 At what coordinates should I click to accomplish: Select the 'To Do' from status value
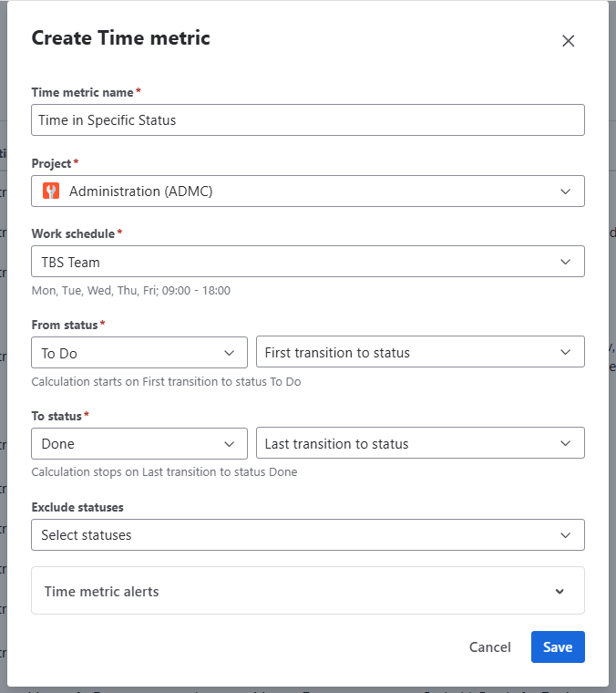(128, 353)
